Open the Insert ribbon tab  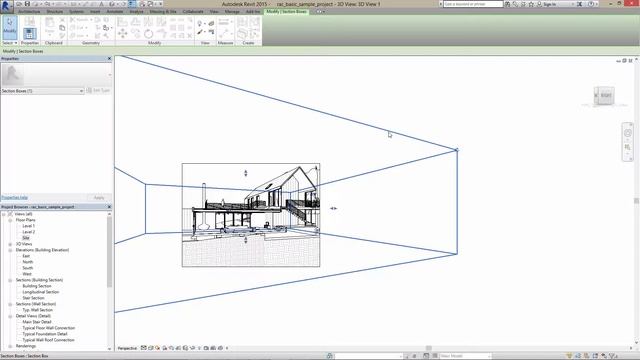[95, 12]
